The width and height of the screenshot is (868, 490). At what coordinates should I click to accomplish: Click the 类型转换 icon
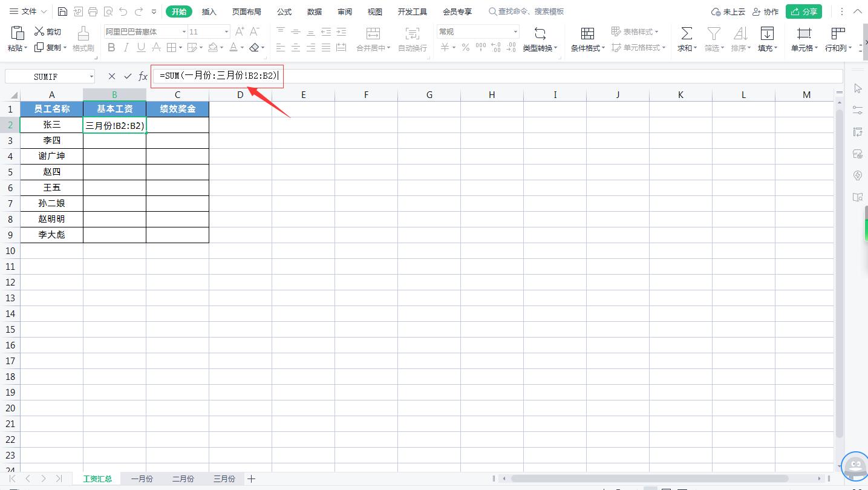(540, 33)
